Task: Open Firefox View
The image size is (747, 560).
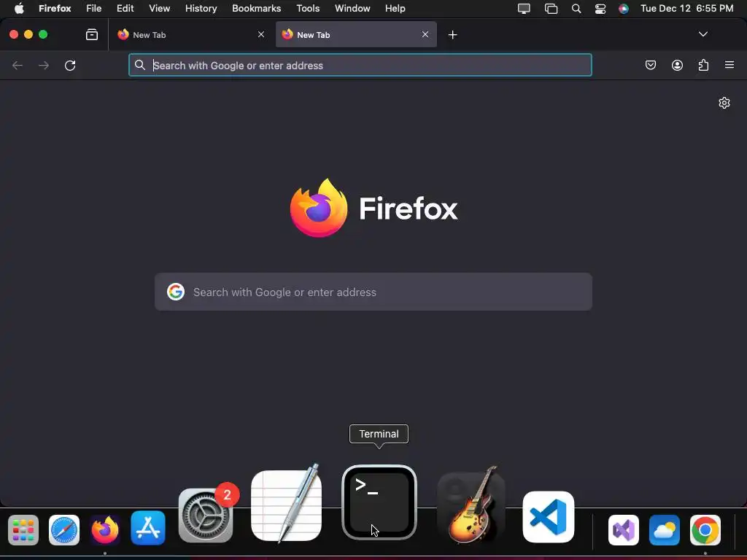Action: coord(91,35)
